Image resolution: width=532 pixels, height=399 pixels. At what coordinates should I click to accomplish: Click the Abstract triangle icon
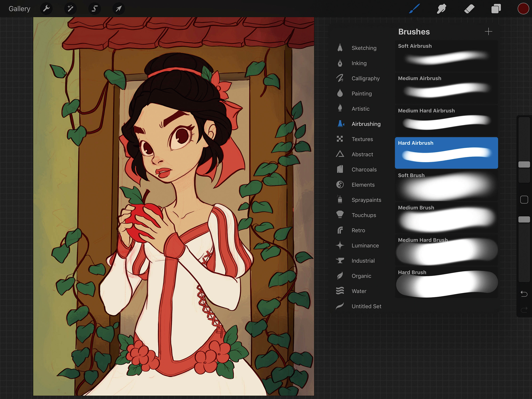coord(340,154)
